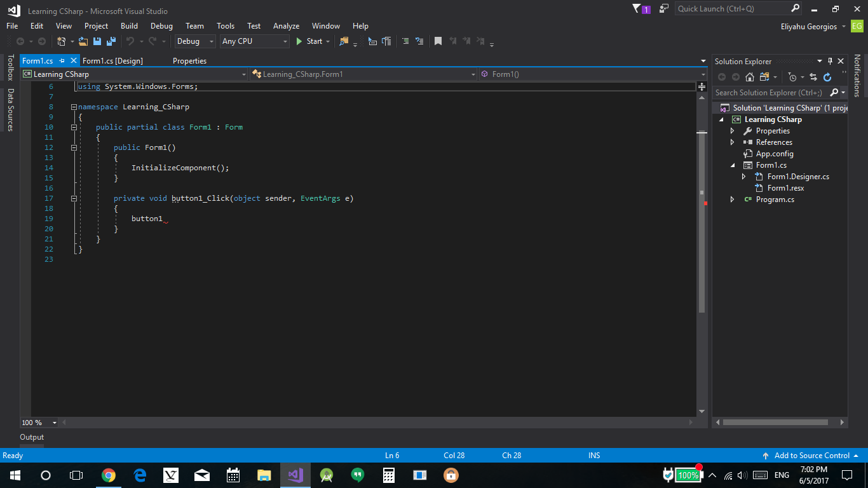Toggle Auto Hide pin on Solution Explorer
The width and height of the screenshot is (868, 488).
pyautogui.click(x=830, y=61)
